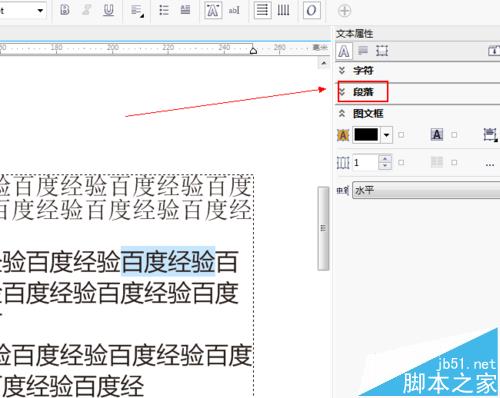500x398 pixels.
Task: Toggle small square beside grayed grid icon
Action: [454, 163]
